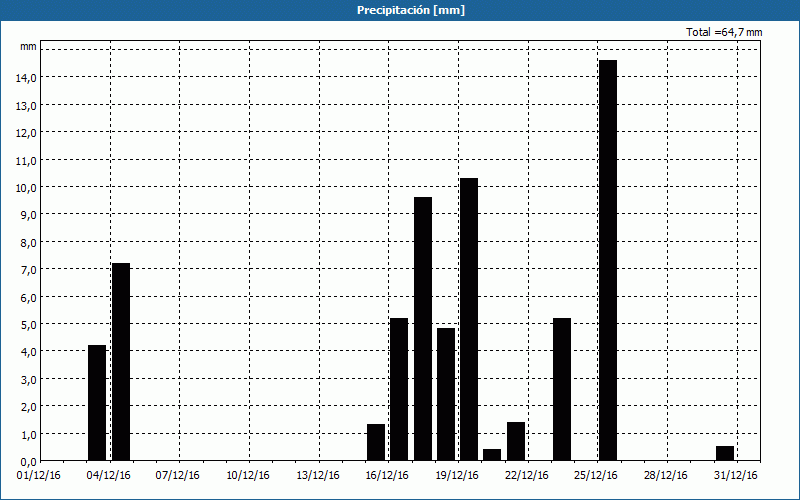Click the 'Precipitación [mm]' chart title

[x=411, y=10]
